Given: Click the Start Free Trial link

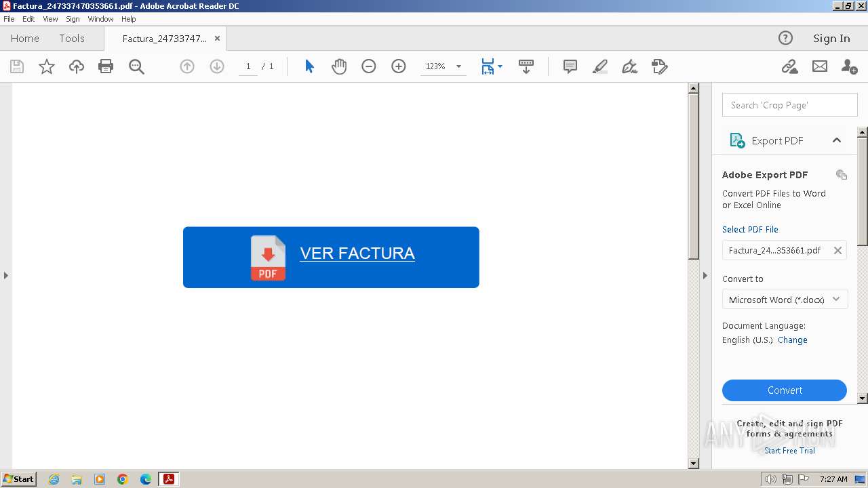Looking at the screenshot, I should pyautogui.click(x=789, y=451).
